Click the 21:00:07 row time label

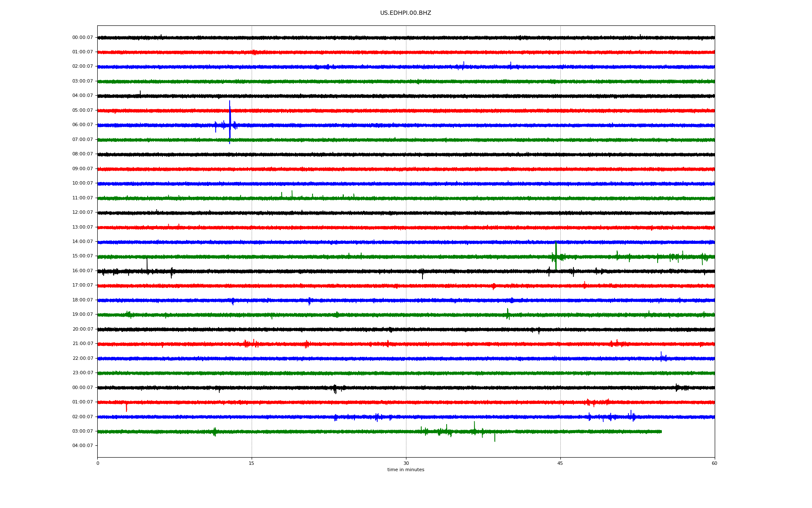82,344
